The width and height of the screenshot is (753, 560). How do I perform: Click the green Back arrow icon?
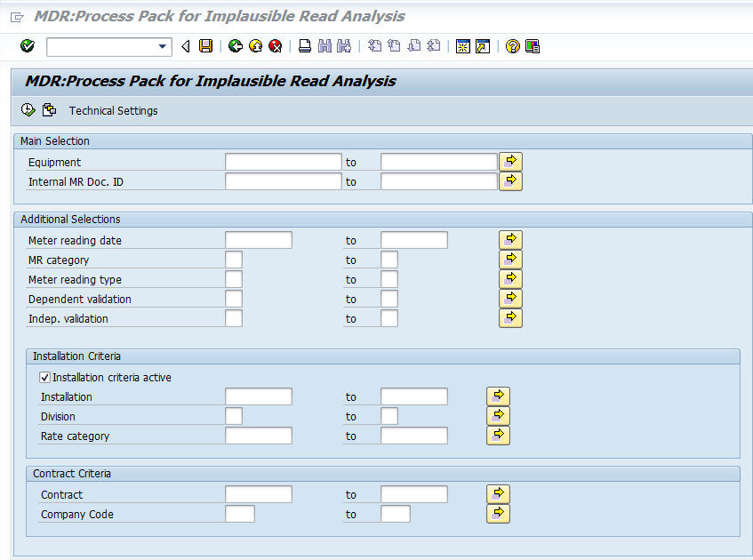pos(236,46)
